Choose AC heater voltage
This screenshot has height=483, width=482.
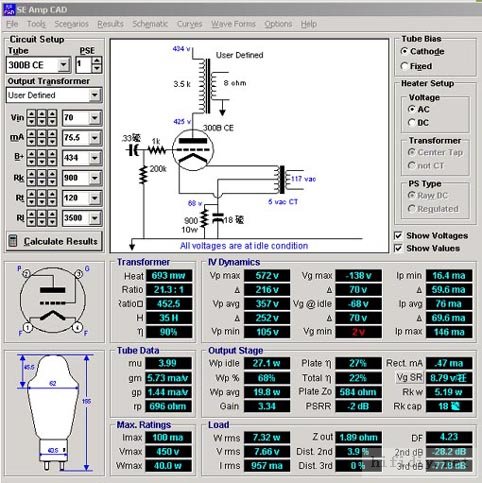click(419, 109)
